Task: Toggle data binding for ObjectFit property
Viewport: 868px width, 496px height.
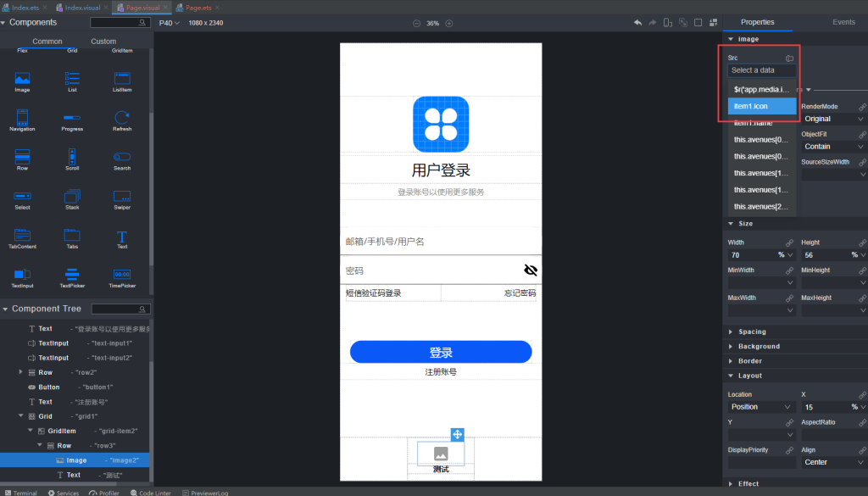Action: pos(863,134)
